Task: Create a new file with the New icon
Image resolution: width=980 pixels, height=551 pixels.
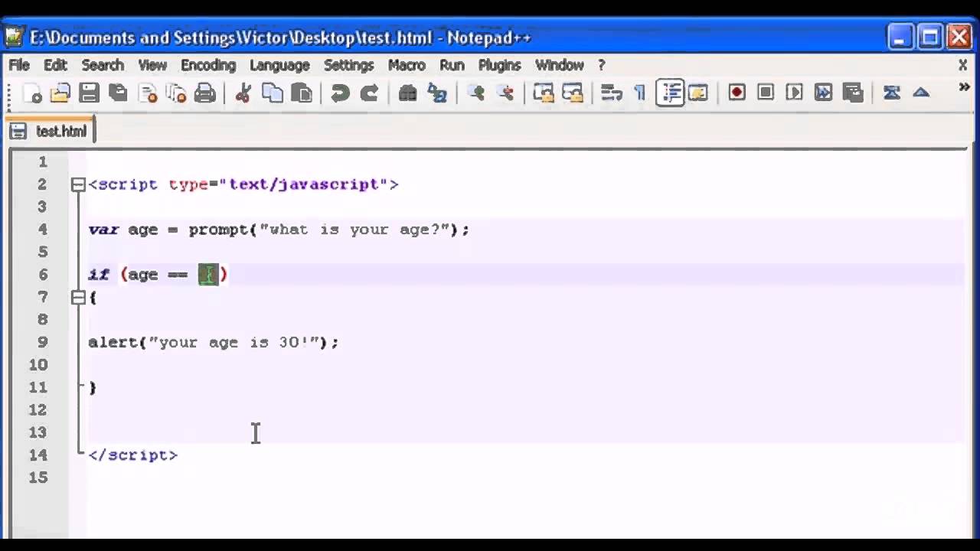Action: coord(31,93)
